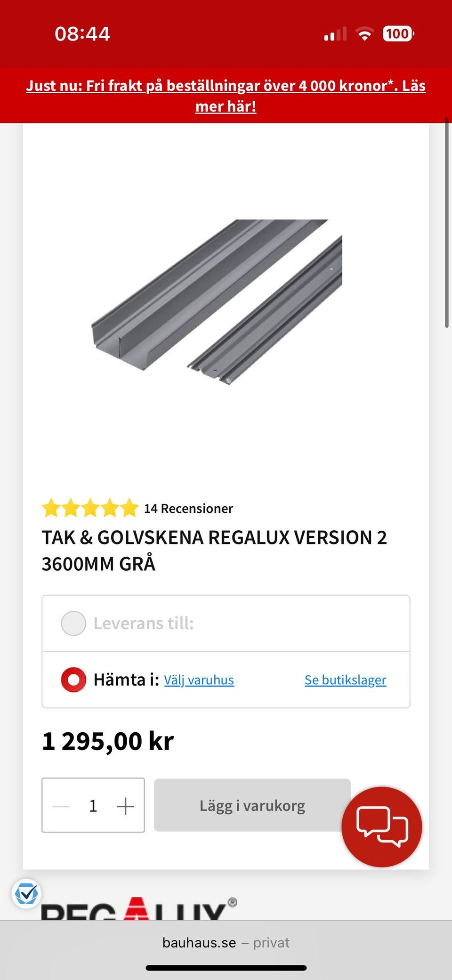Viewport: 452px width, 980px height.
Task: Tap the blue verified checkmark badge
Action: (26, 893)
